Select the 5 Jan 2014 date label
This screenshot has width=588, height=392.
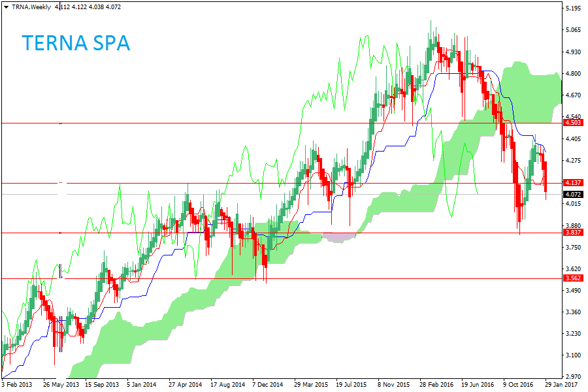141,385
